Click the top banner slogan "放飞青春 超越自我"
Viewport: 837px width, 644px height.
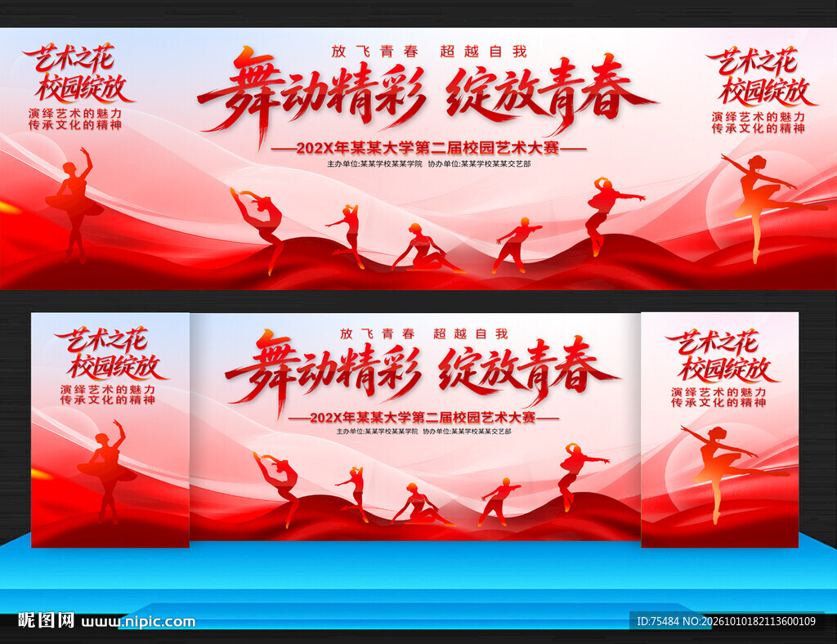[428, 51]
